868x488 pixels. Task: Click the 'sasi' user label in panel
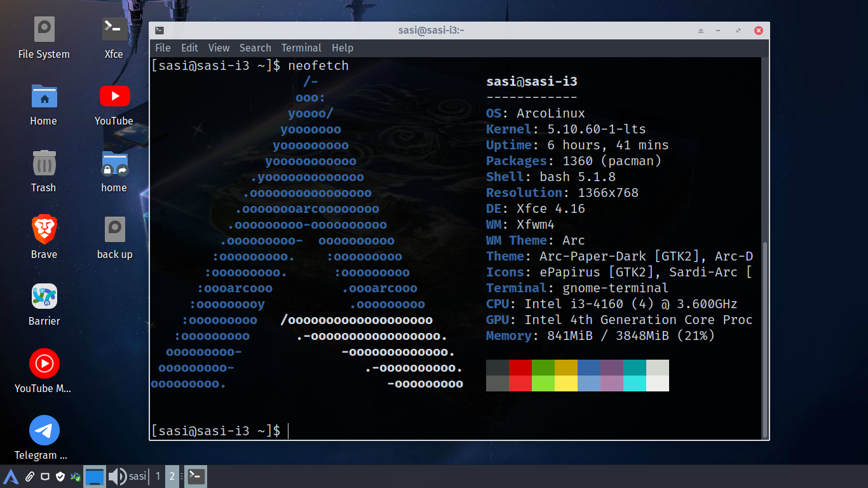point(137,476)
